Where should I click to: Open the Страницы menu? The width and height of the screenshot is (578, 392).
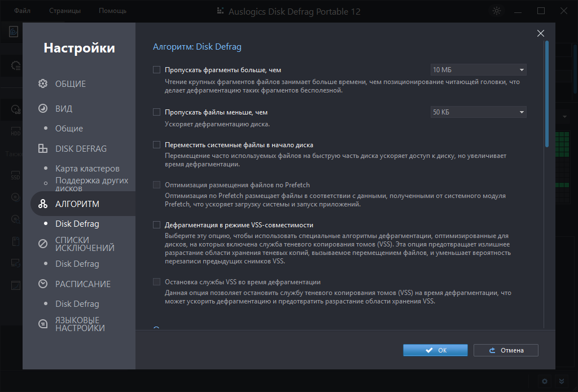coord(65,11)
